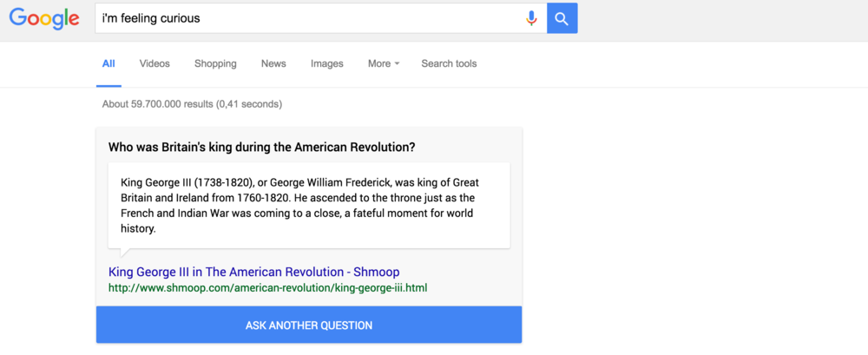Start voice search with microphone icon
Viewport: 868px width, 355px height.
531,18
